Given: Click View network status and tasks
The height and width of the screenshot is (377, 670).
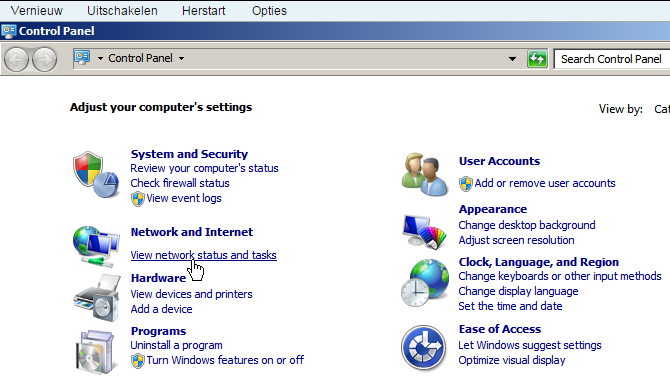Looking at the screenshot, I should (x=203, y=255).
